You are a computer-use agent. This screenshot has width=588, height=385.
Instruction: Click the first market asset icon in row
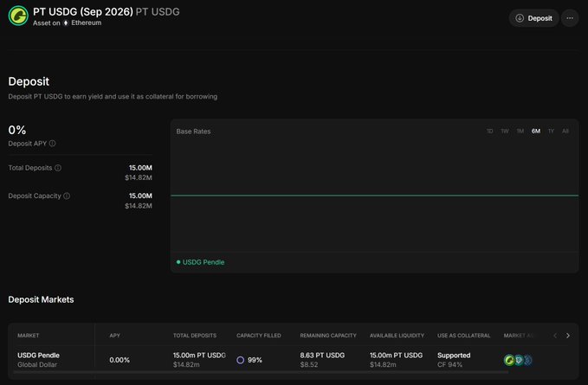click(509, 360)
